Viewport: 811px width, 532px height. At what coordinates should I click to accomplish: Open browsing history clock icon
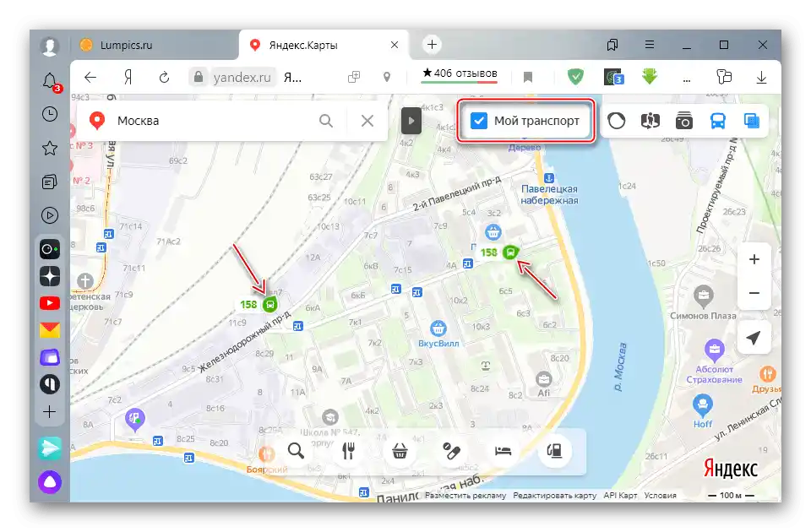[x=50, y=114]
